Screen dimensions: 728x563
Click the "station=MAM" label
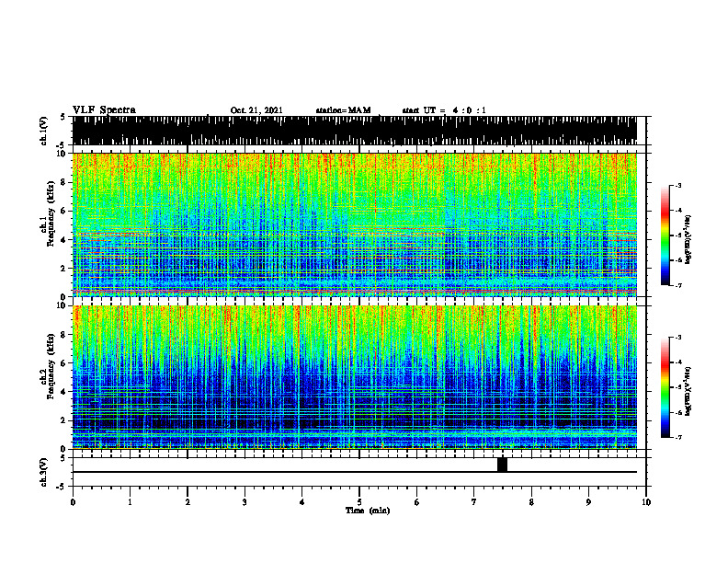(343, 110)
